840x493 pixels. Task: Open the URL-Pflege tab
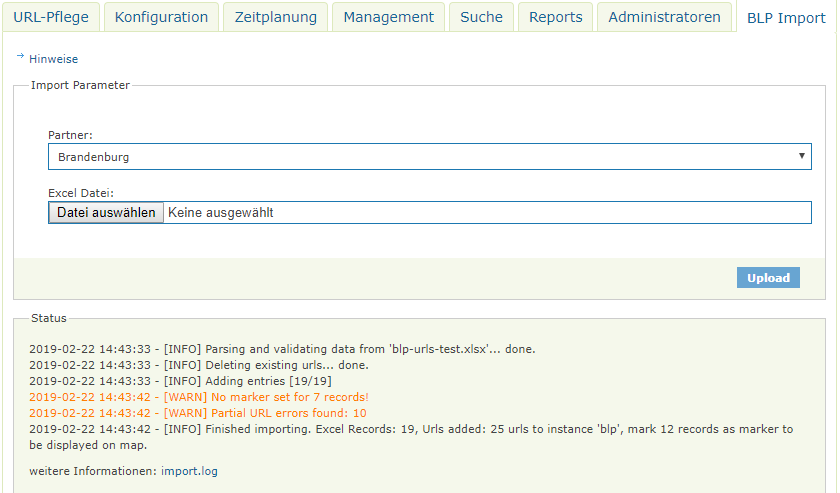coord(51,17)
